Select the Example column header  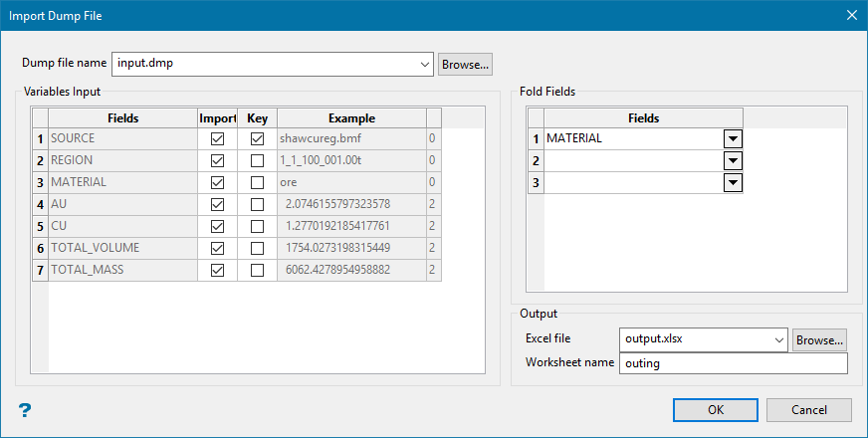(x=351, y=118)
